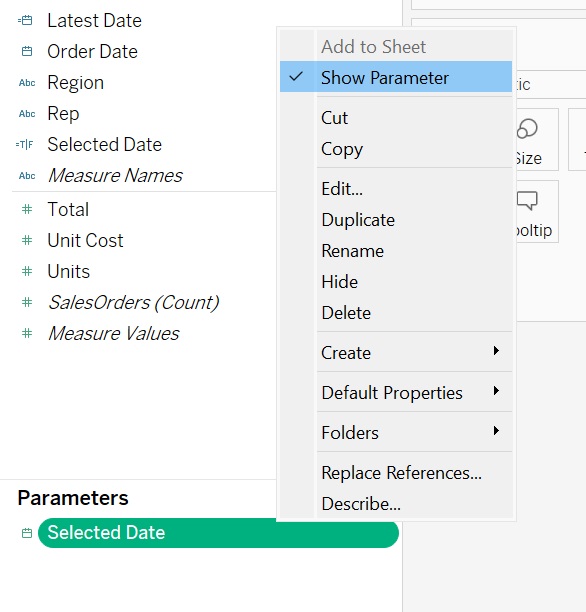The width and height of the screenshot is (586, 612).
Task: Toggle the Show Parameter checked option
Action: pos(396,77)
